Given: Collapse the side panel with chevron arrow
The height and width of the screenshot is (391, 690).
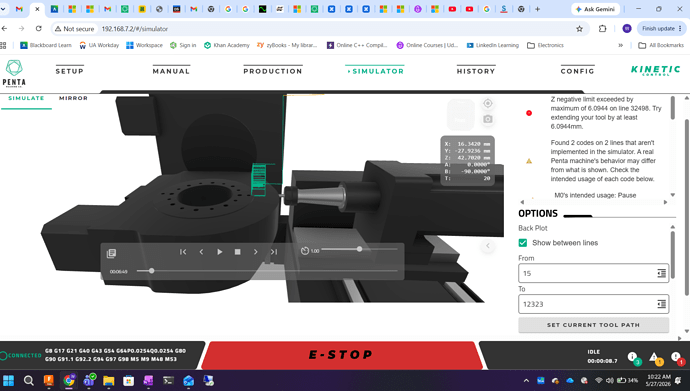Looking at the screenshot, I should click(488, 246).
